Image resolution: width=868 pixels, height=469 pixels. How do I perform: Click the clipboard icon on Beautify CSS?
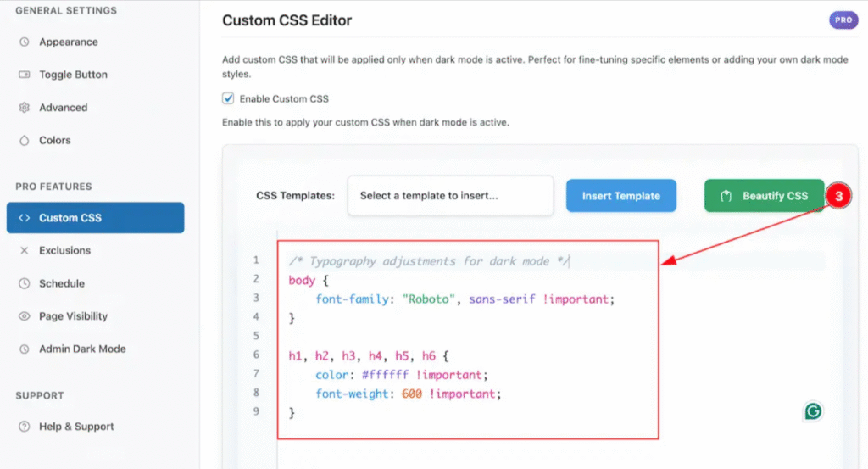[726, 196]
